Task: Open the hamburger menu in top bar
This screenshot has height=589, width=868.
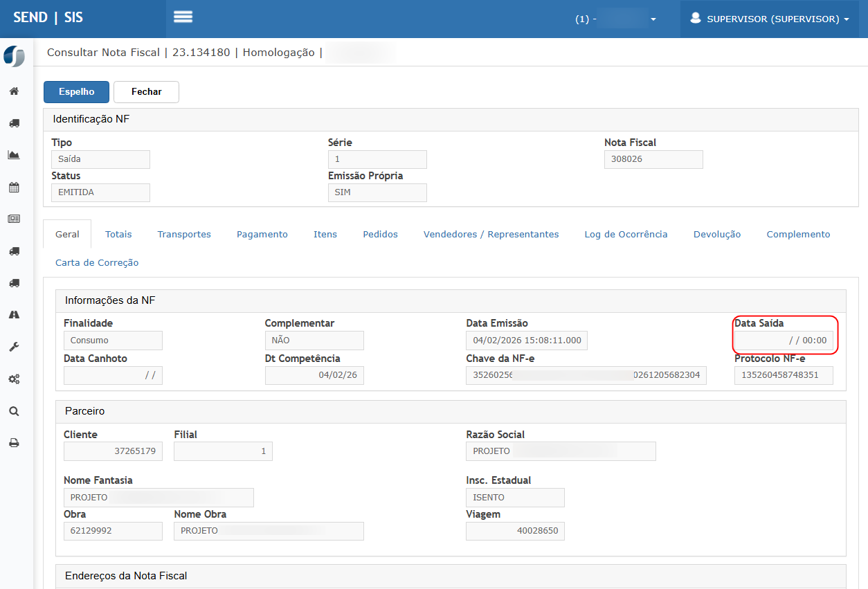Action: point(183,17)
